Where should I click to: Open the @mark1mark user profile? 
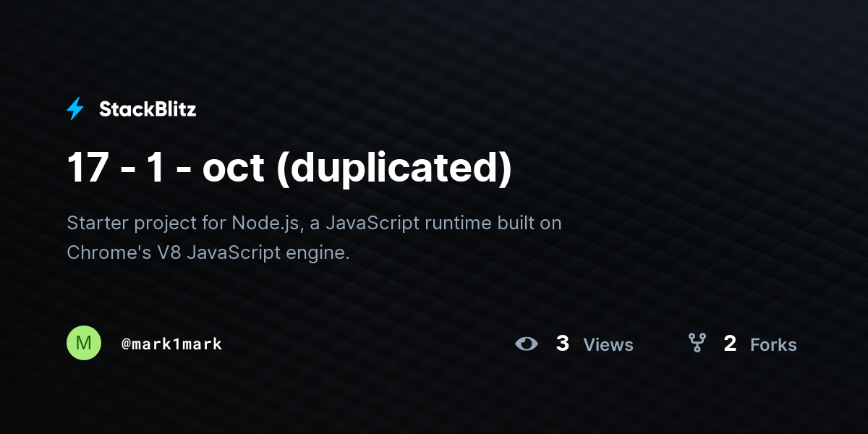172,344
